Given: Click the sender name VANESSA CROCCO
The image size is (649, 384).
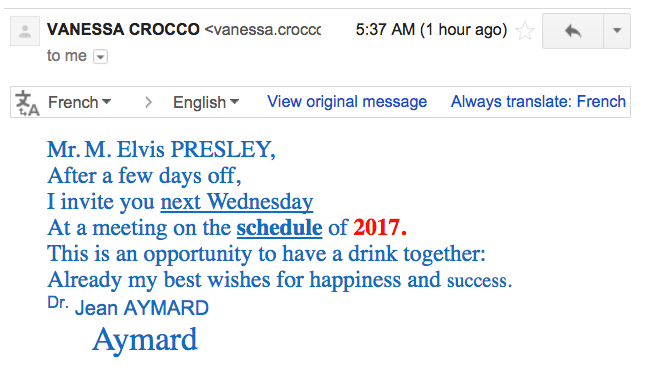Looking at the screenshot, I should click(123, 29).
